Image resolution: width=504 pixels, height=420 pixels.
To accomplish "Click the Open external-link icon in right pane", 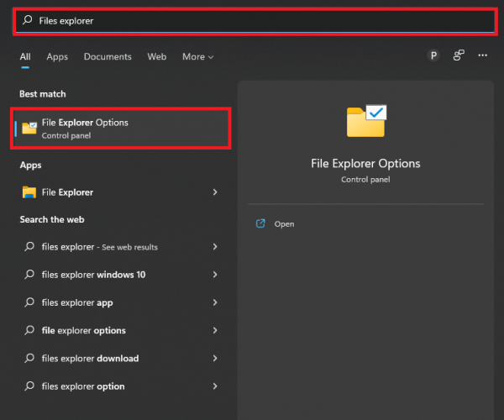I will (x=260, y=224).
